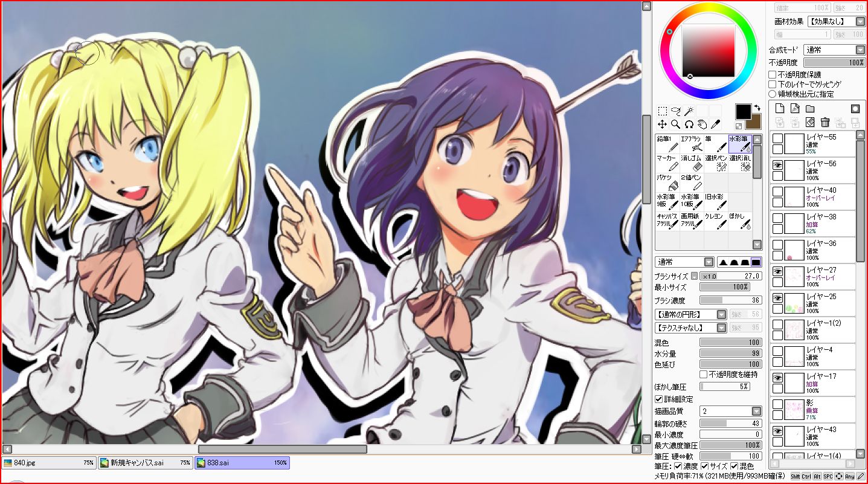Select 領域検出元に指定 radio option
Viewport: 868px width, 484px height.
[x=772, y=94]
